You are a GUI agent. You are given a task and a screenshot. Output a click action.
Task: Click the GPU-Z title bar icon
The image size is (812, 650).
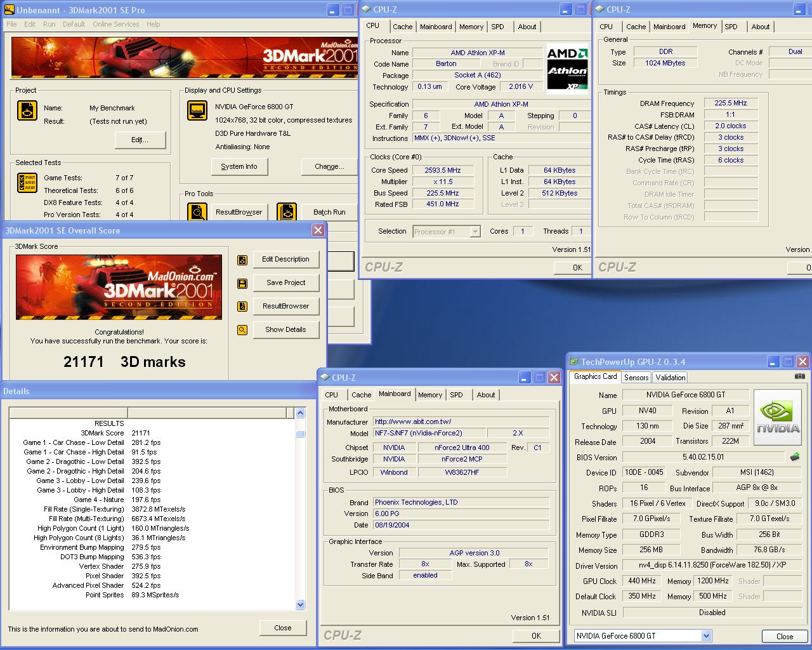pyautogui.click(x=573, y=362)
